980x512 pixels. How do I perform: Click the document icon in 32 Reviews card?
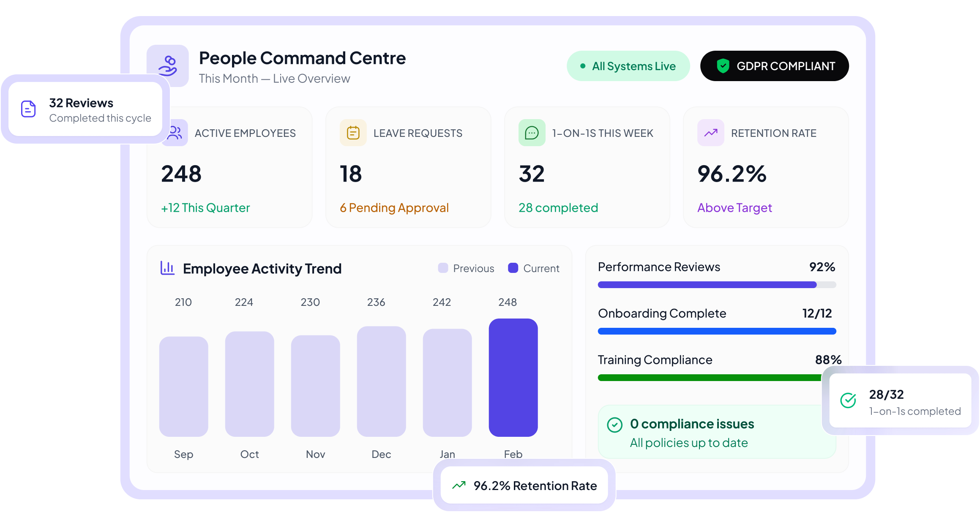[x=28, y=109]
